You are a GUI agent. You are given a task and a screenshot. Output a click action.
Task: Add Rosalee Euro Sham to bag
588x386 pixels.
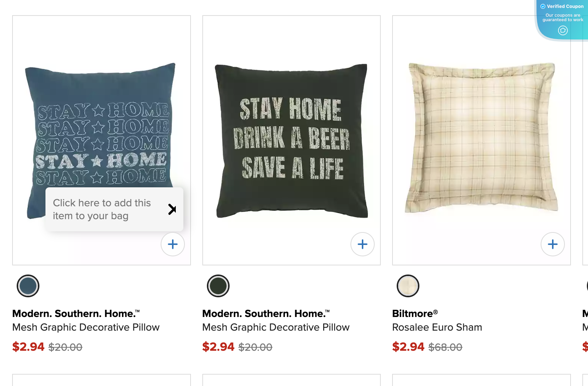pyautogui.click(x=553, y=244)
